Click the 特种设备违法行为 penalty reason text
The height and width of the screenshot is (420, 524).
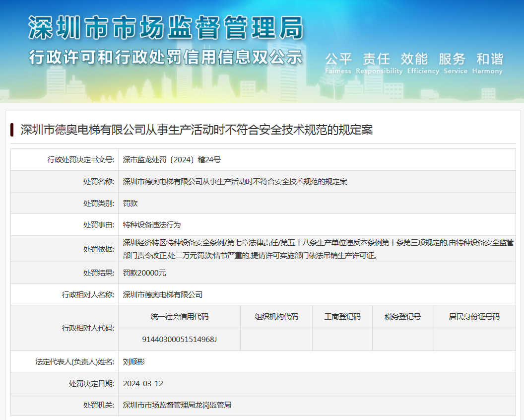tap(152, 225)
